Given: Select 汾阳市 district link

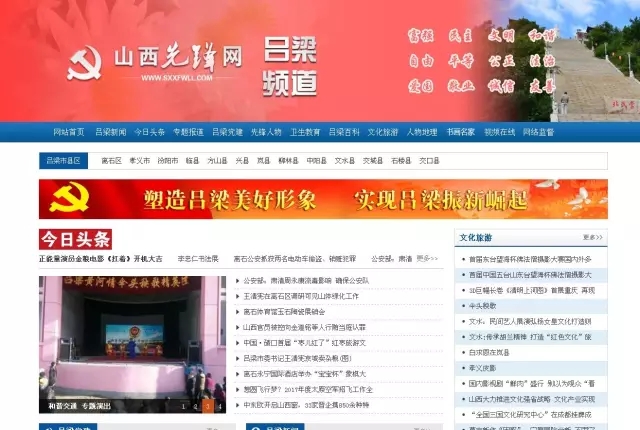Looking at the screenshot, I should 168,161.
